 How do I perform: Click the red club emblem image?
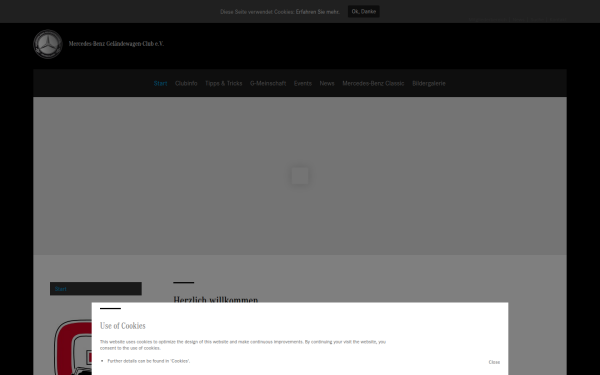73,347
